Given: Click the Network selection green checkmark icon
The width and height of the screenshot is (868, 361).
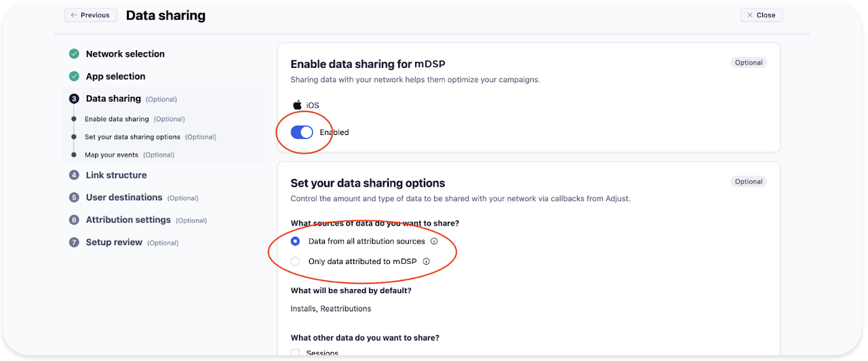Looking at the screenshot, I should (74, 54).
